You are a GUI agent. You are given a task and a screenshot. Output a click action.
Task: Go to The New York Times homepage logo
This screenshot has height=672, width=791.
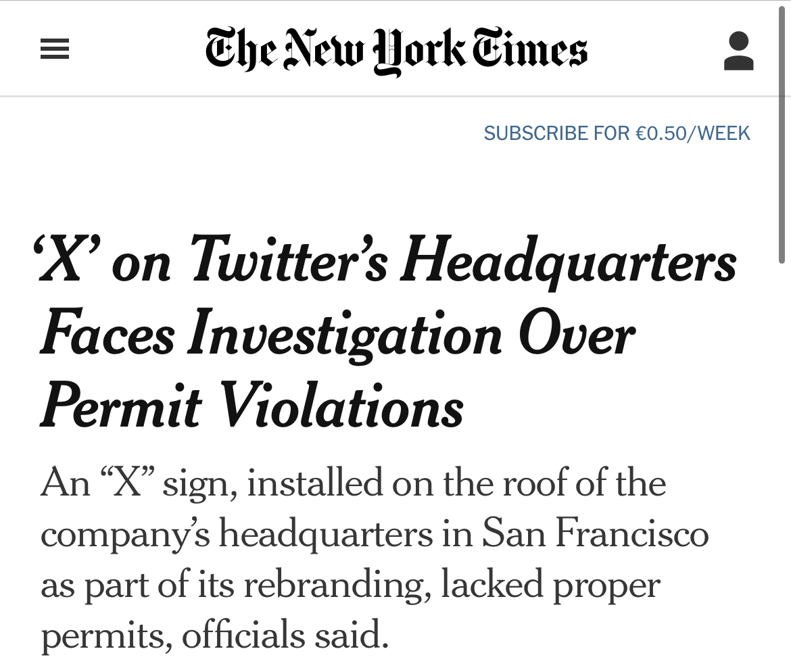(x=396, y=49)
